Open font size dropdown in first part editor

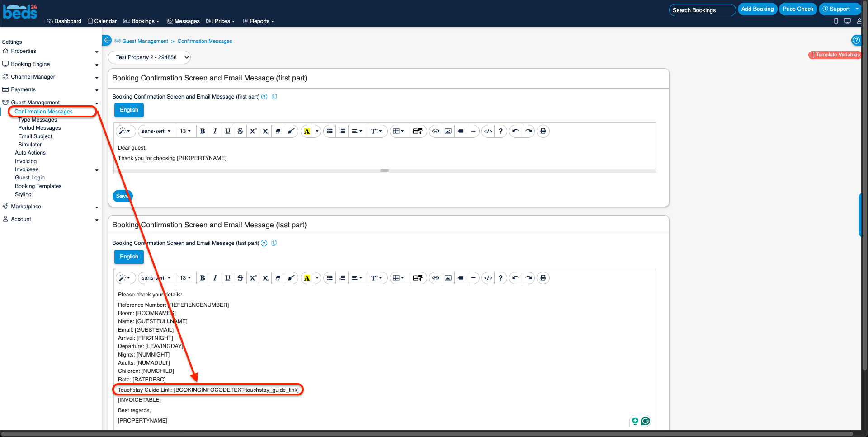pos(185,131)
